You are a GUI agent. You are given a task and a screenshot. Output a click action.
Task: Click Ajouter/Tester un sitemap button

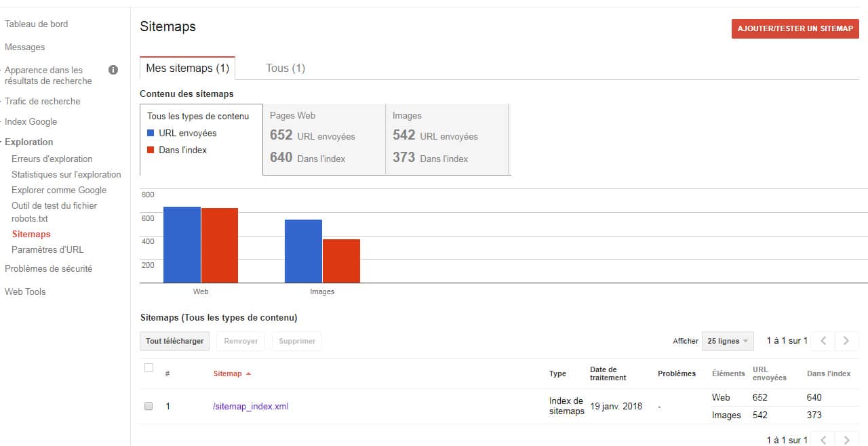(x=795, y=28)
